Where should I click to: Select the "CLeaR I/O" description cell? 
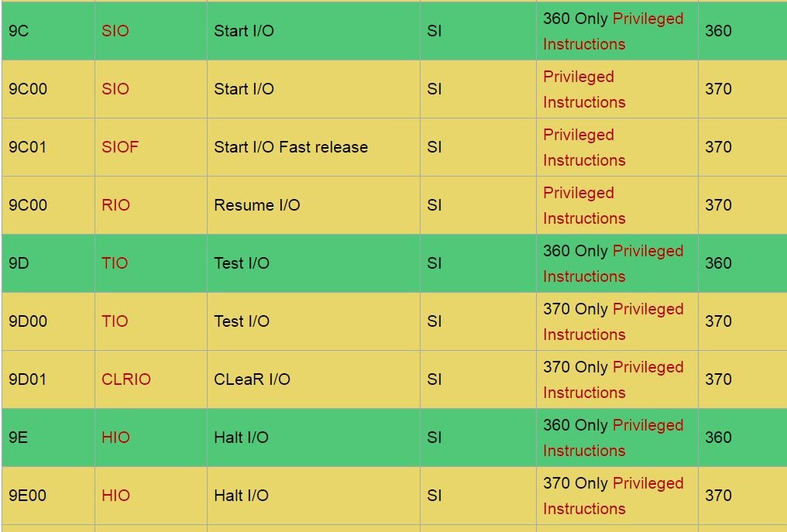[252, 379]
